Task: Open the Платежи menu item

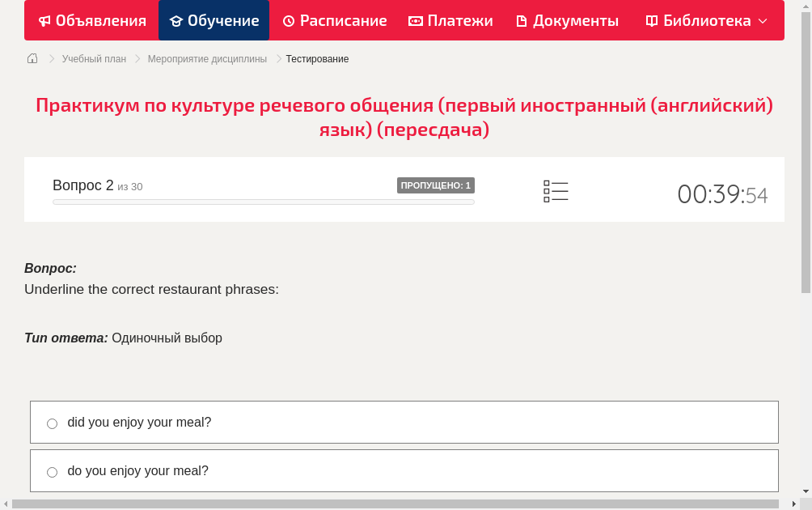Action: tap(459, 21)
